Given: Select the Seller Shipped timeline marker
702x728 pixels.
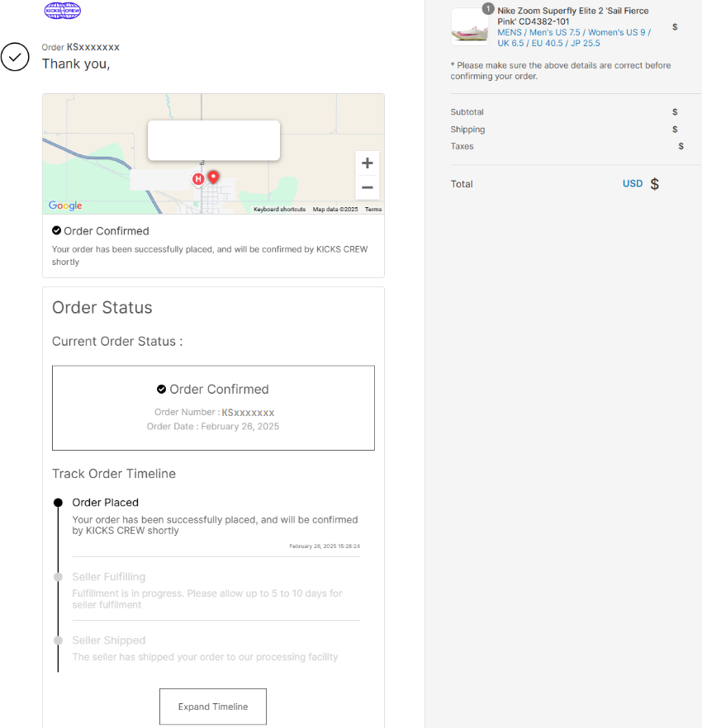Looking at the screenshot, I should pyautogui.click(x=58, y=641).
